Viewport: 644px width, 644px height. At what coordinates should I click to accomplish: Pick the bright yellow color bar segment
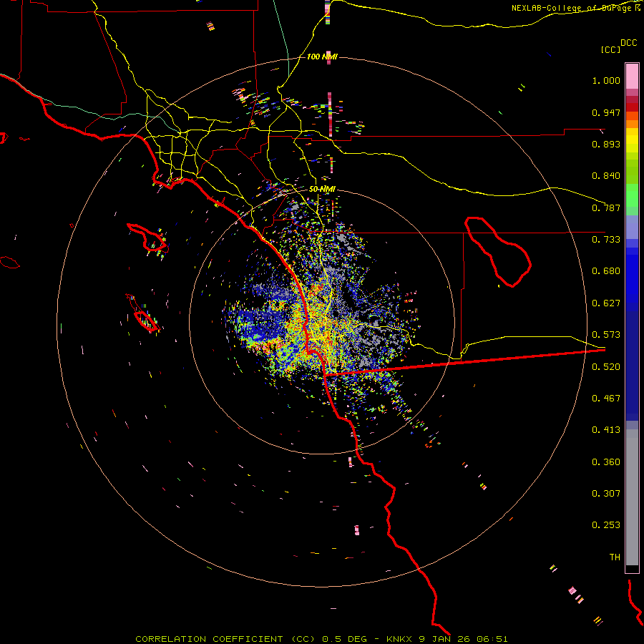632,141
